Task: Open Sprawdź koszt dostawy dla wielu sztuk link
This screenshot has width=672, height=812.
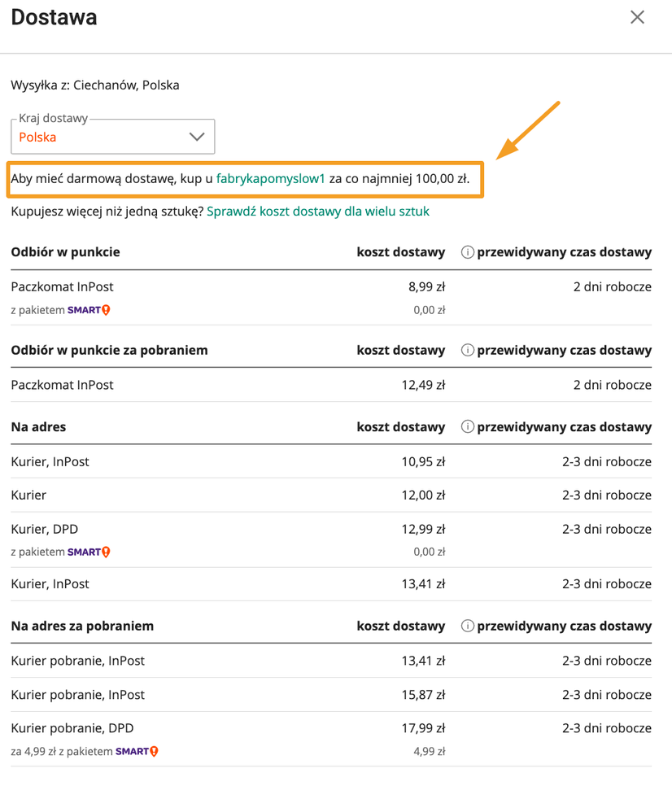Action: coord(318,212)
